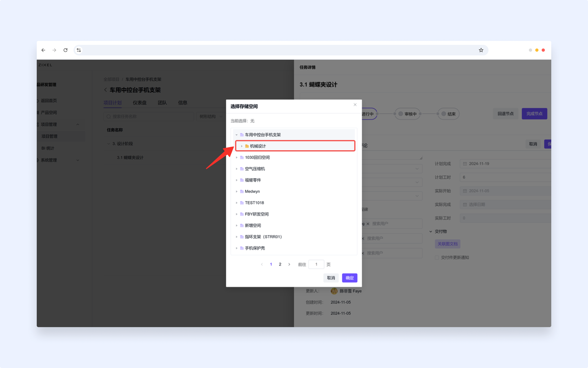Click the browser forward arrow

coord(55,50)
